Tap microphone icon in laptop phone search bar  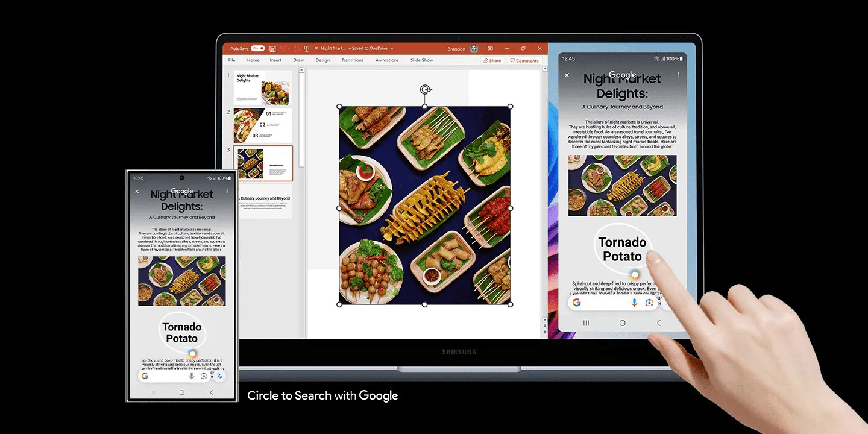coord(634,303)
